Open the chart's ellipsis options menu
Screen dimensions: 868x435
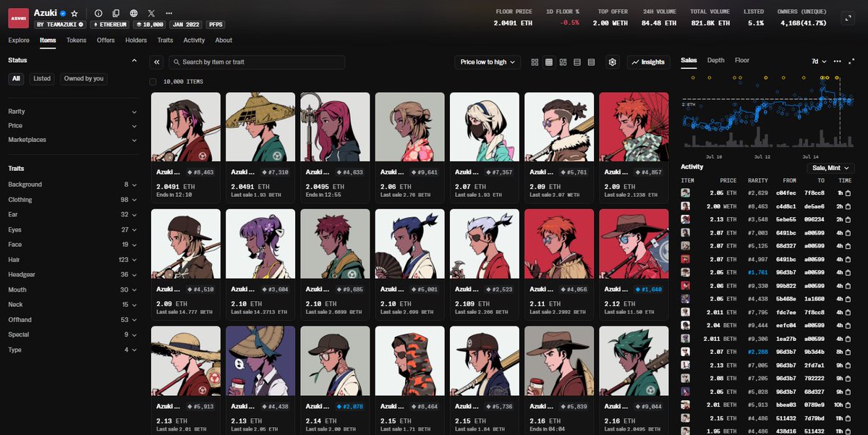pyautogui.click(x=838, y=62)
